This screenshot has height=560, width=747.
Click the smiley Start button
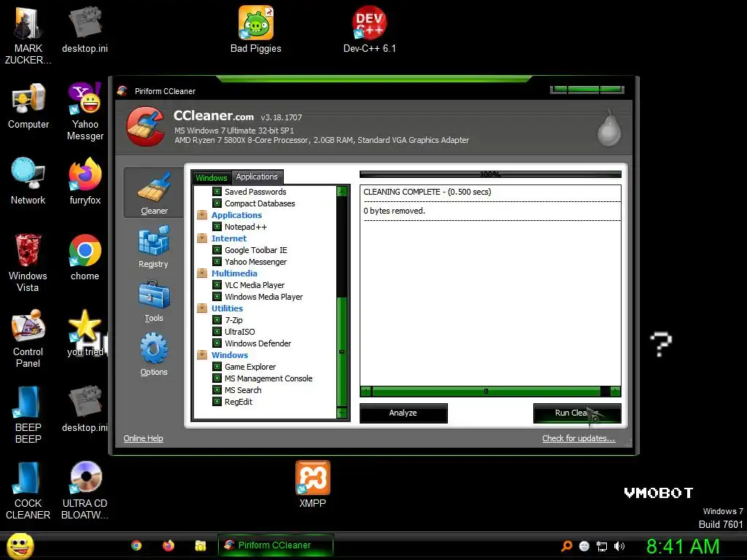[x=20, y=545]
